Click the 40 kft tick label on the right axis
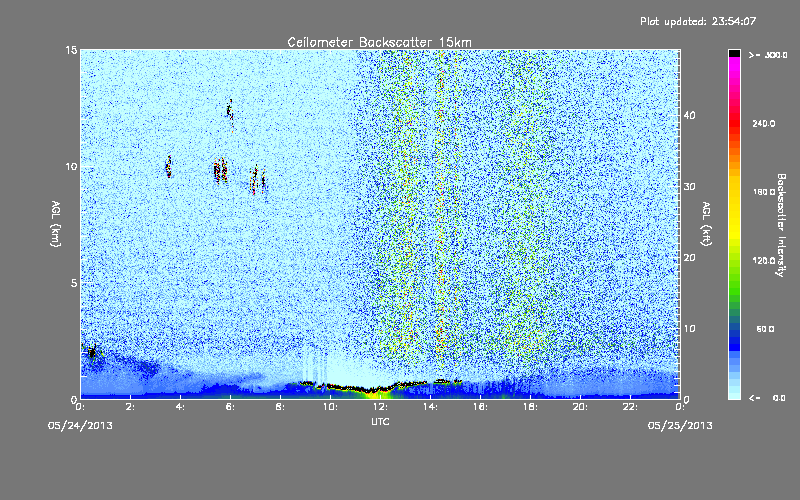800x500 pixels. click(x=689, y=115)
